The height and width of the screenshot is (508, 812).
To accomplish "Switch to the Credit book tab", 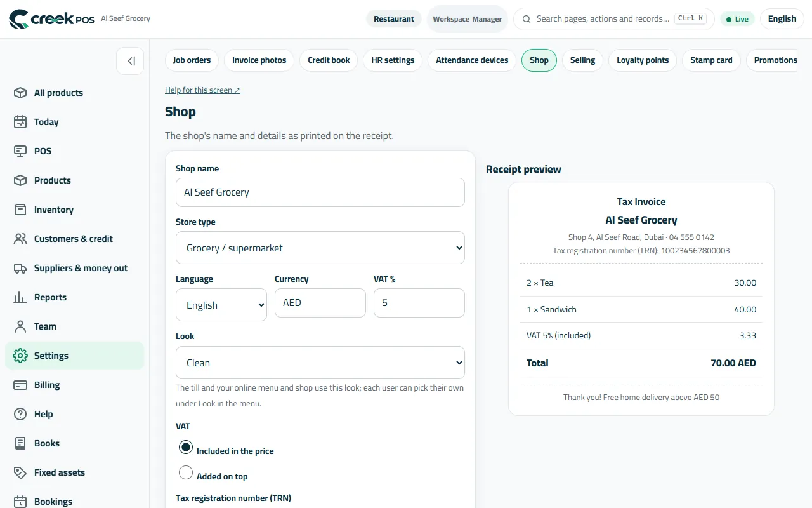I will pyautogui.click(x=329, y=60).
